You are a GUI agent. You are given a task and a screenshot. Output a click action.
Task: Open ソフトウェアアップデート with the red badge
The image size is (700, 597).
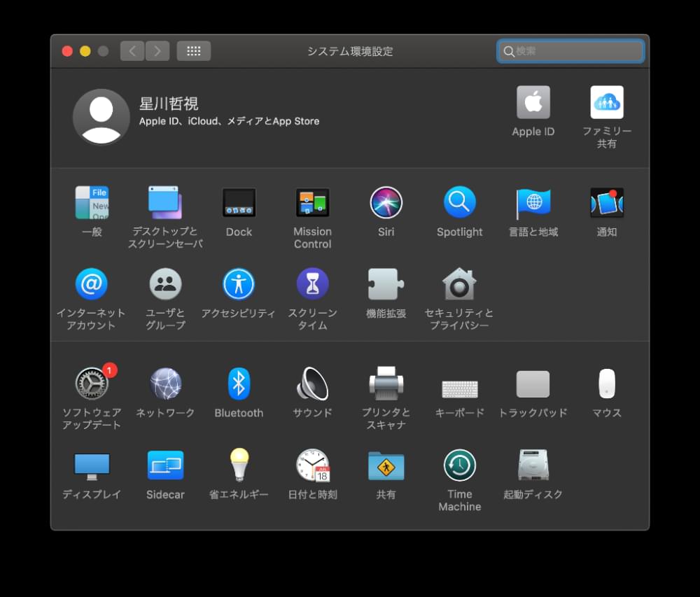pos(92,384)
